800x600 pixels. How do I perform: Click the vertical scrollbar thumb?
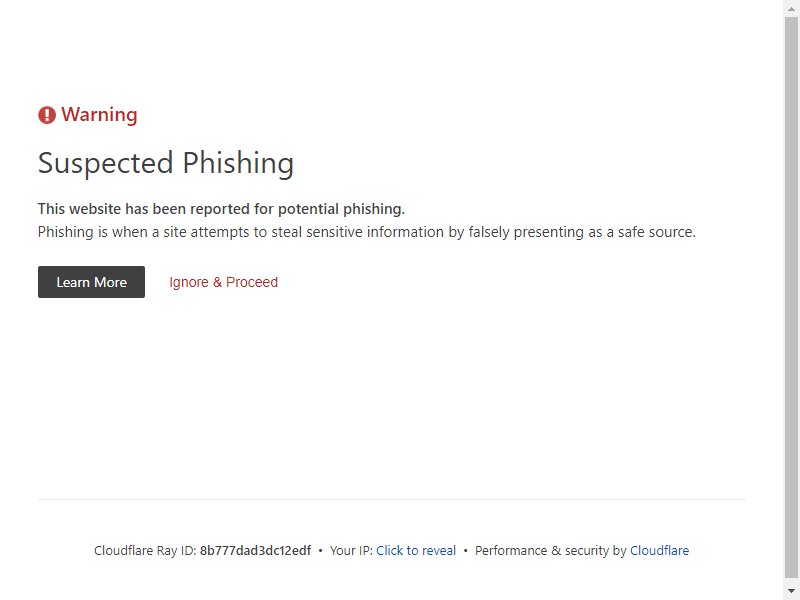coord(791,298)
